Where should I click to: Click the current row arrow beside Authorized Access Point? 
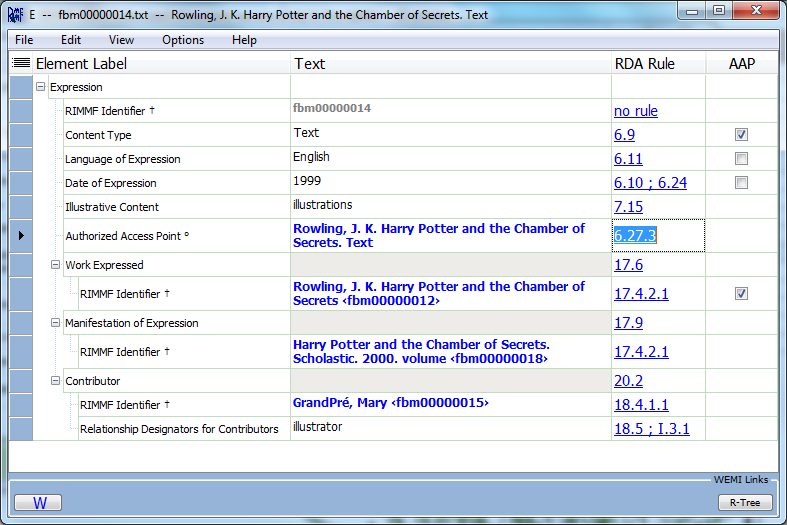(x=21, y=235)
